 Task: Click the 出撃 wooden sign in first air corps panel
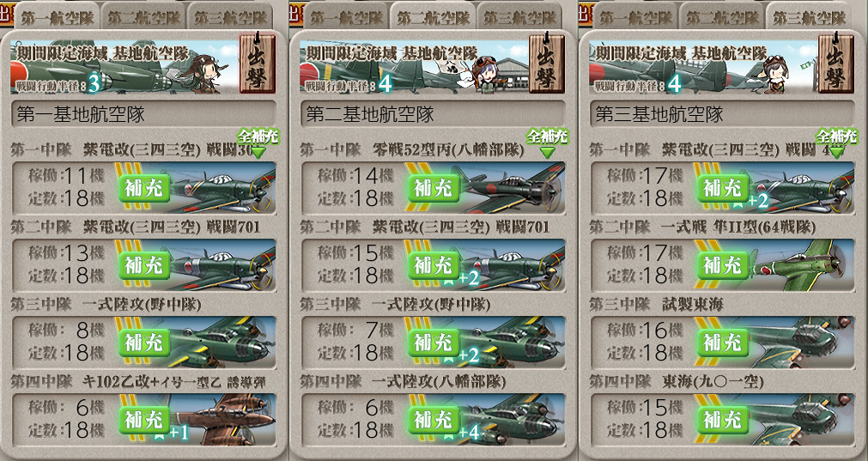(x=258, y=63)
